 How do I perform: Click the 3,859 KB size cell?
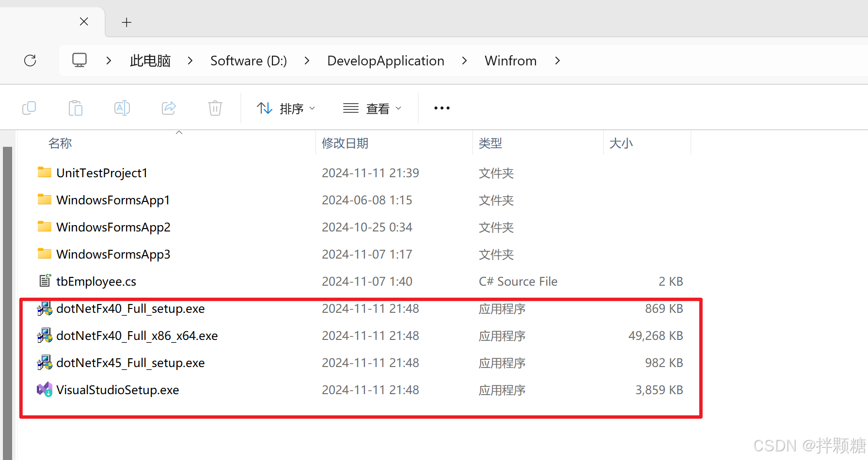click(659, 390)
